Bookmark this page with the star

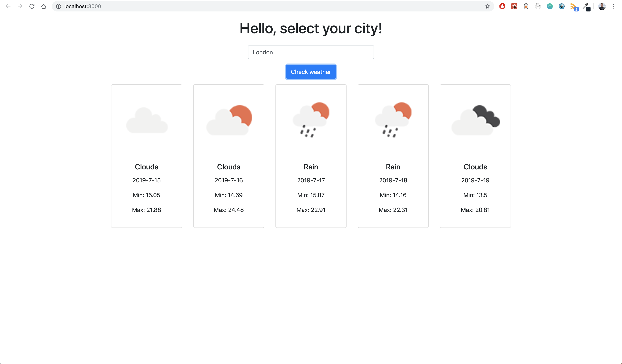487,6
